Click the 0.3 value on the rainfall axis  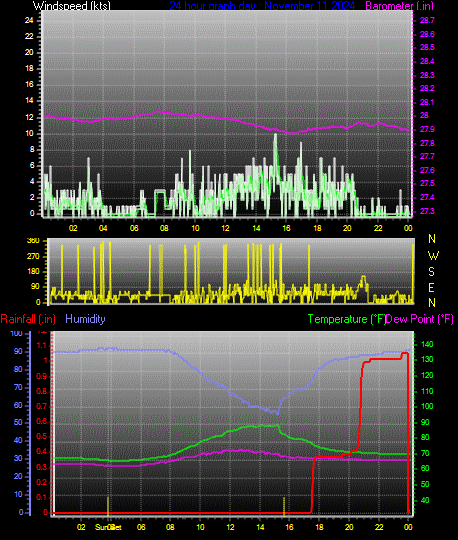coord(42,467)
